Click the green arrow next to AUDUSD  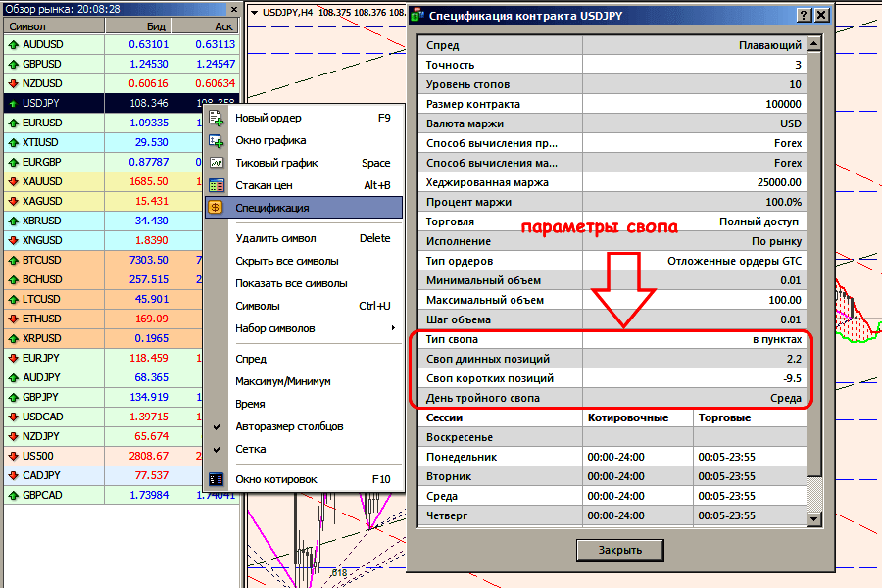click(12, 44)
